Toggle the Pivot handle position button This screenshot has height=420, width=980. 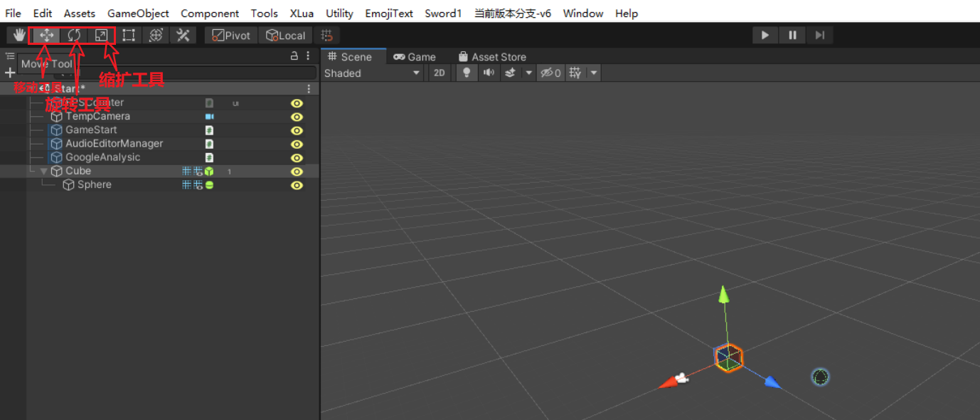(x=231, y=35)
